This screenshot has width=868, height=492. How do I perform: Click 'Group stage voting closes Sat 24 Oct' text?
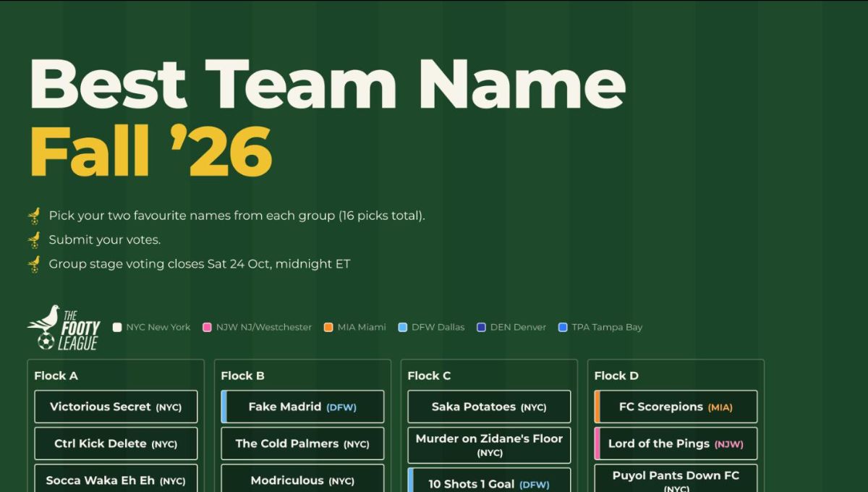[200, 264]
